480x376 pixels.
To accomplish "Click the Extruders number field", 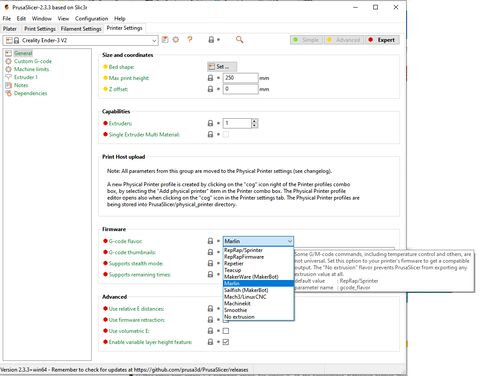I will (x=237, y=123).
